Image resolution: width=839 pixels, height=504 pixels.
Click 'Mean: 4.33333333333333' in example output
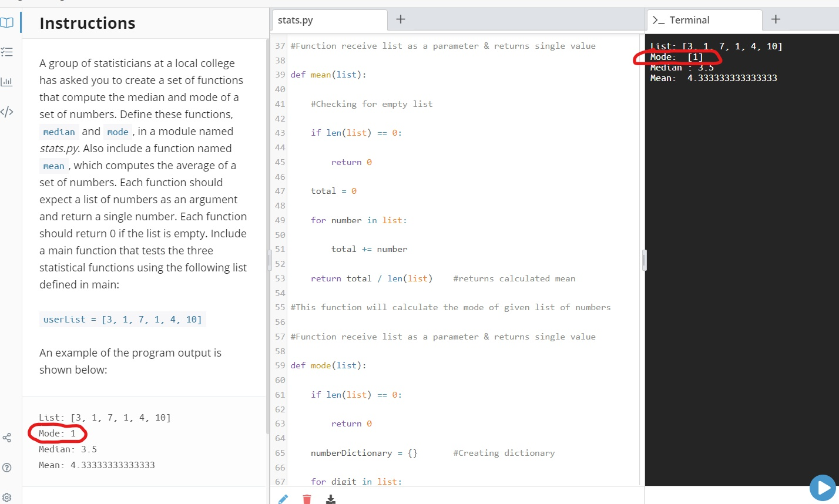(97, 465)
